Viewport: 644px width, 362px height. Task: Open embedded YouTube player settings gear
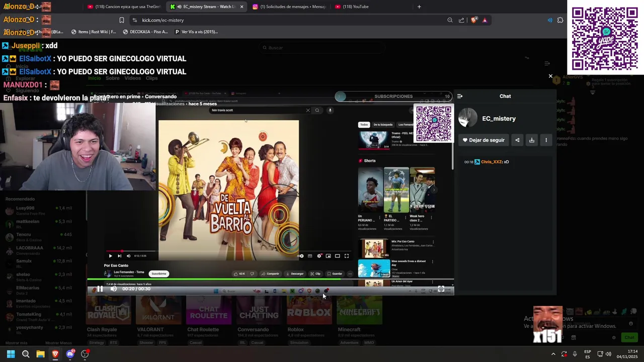tap(319, 256)
